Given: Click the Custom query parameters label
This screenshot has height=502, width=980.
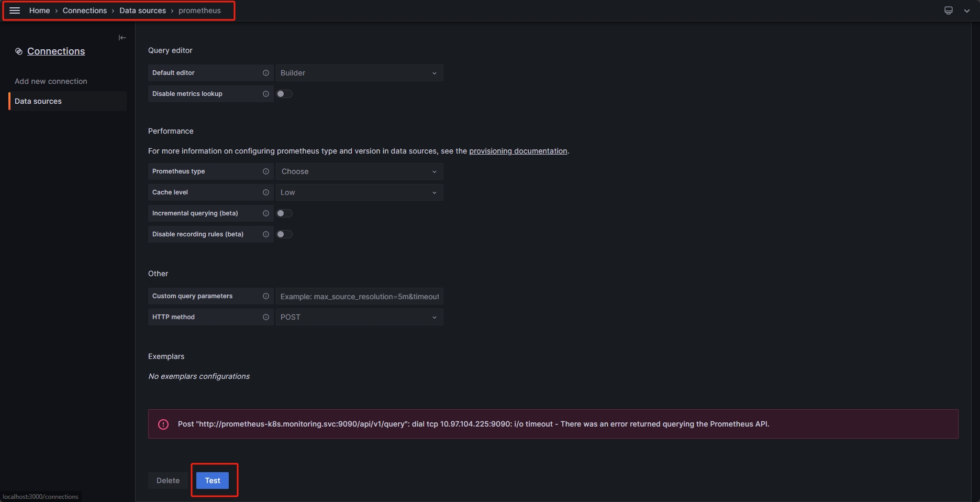Looking at the screenshot, I should [192, 296].
